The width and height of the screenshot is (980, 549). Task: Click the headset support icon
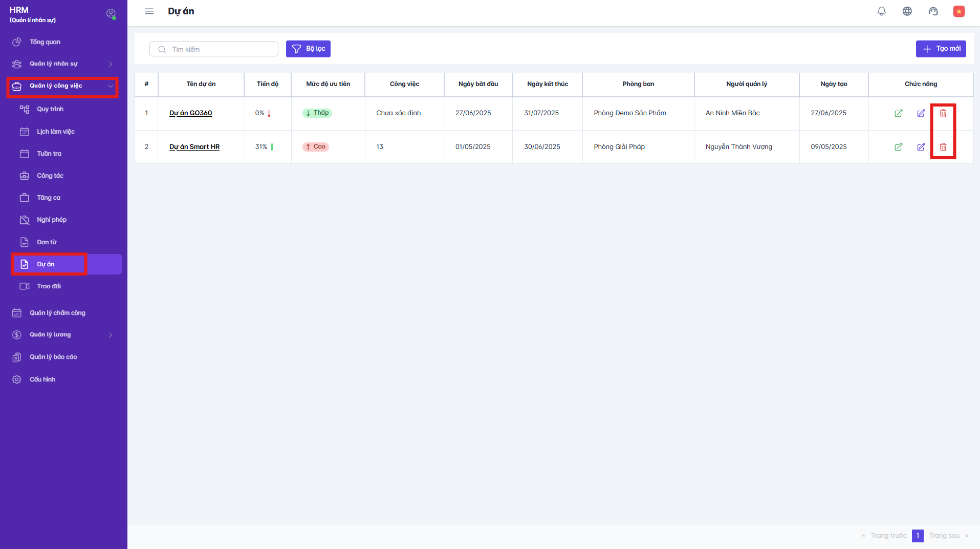(x=933, y=11)
